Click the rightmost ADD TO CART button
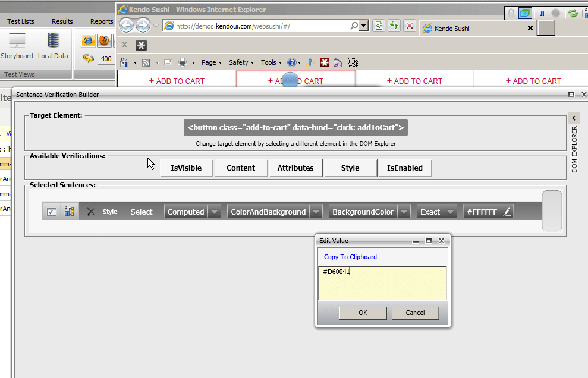Screen dimensions: 588x378 [x=533, y=81]
